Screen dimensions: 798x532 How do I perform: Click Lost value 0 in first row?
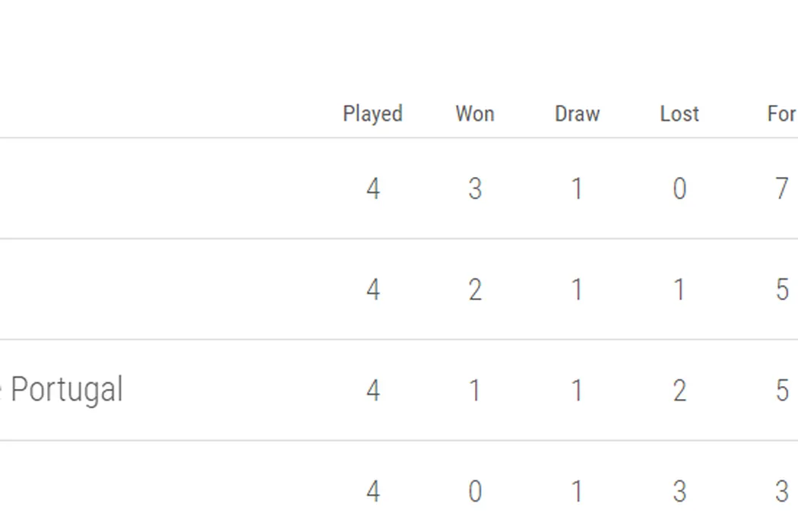[x=679, y=188]
